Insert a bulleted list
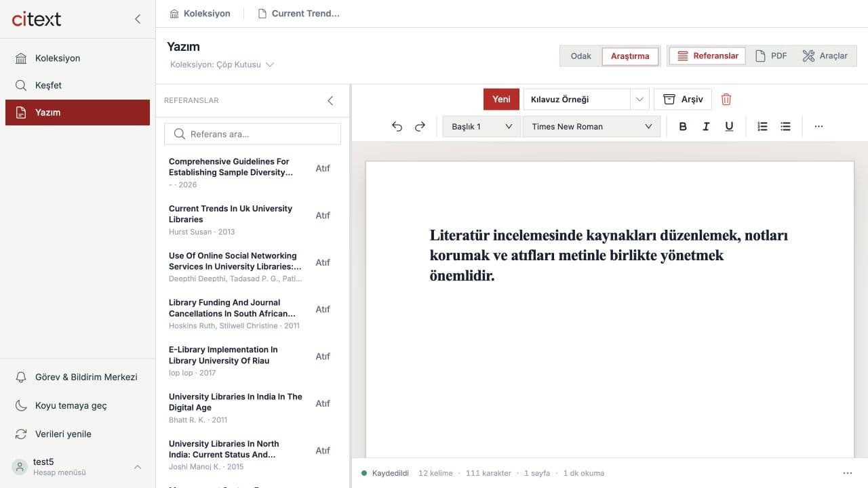Screen dimensions: 868x488 [x=785, y=127]
